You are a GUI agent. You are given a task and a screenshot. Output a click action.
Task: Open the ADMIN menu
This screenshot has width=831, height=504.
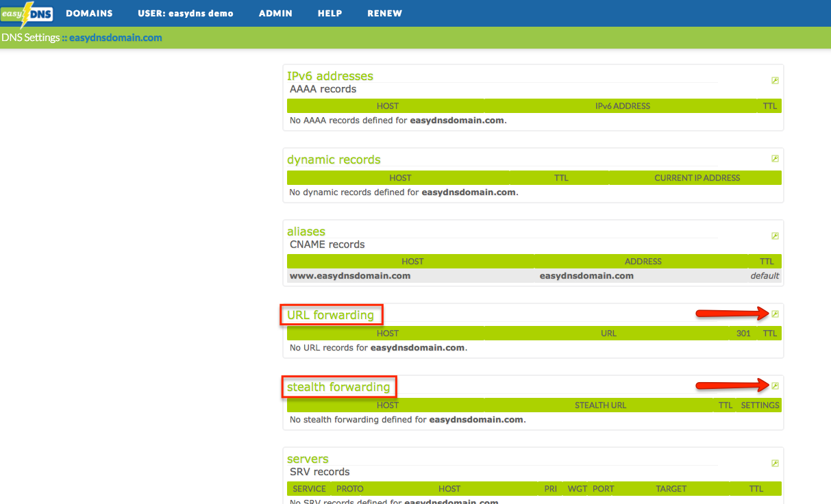click(275, 14)
